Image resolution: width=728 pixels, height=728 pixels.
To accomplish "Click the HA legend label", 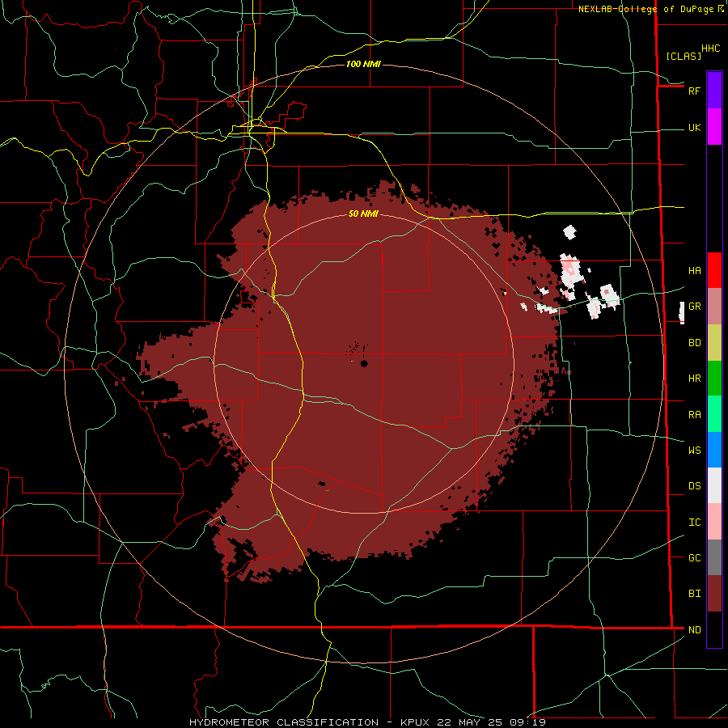I will 694,270.
